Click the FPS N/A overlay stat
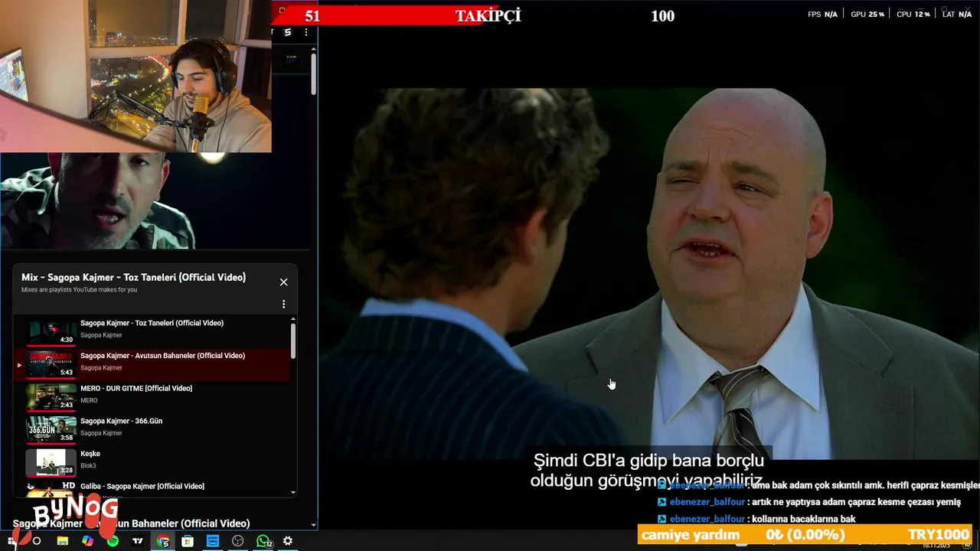This screenshot has height=551, width=980. (x=822, y=15)
